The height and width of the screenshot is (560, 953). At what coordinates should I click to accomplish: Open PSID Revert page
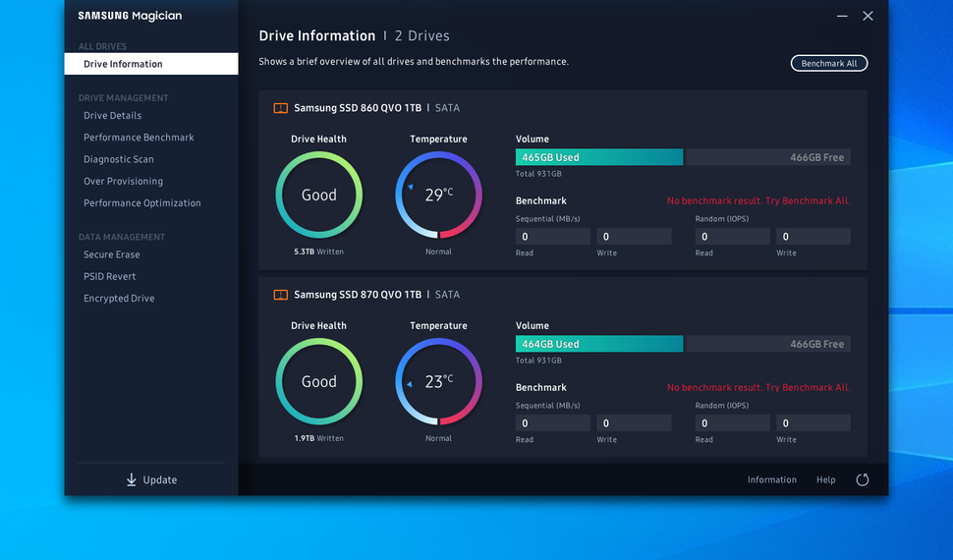pyautogui.click(x=109, y=277)
